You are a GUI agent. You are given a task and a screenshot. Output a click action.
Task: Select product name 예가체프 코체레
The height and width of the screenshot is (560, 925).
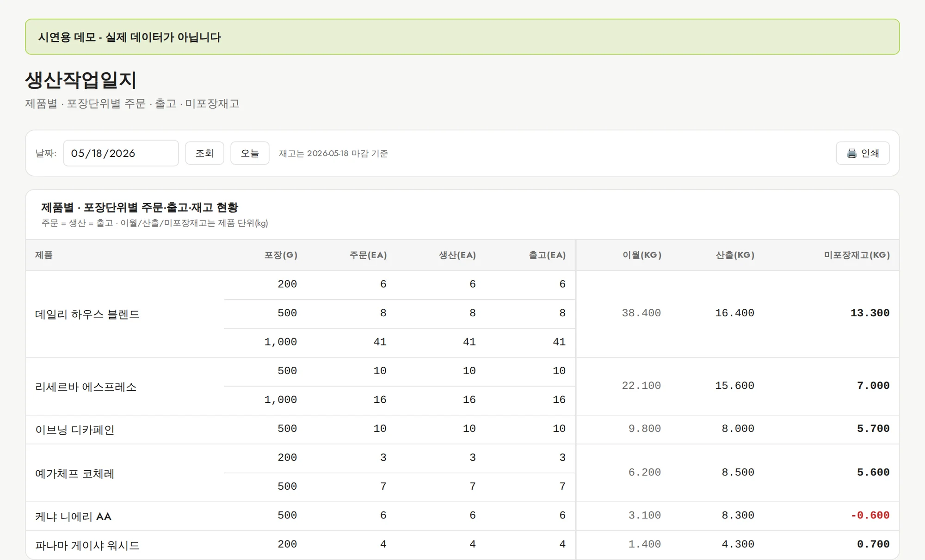(75, 474)
